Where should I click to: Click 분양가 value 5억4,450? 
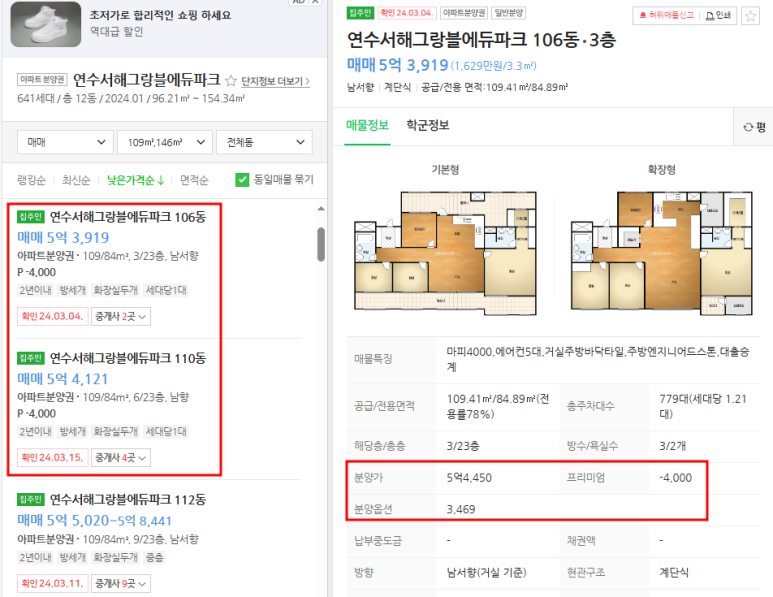pyautogui.click(x=469, y=478)
